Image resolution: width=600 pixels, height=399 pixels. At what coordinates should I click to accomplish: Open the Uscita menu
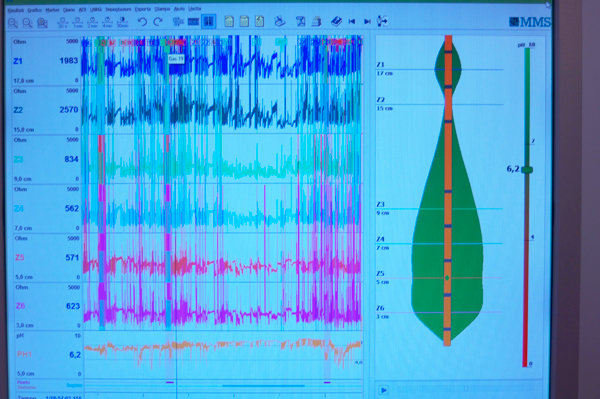(x=194, y=8)
